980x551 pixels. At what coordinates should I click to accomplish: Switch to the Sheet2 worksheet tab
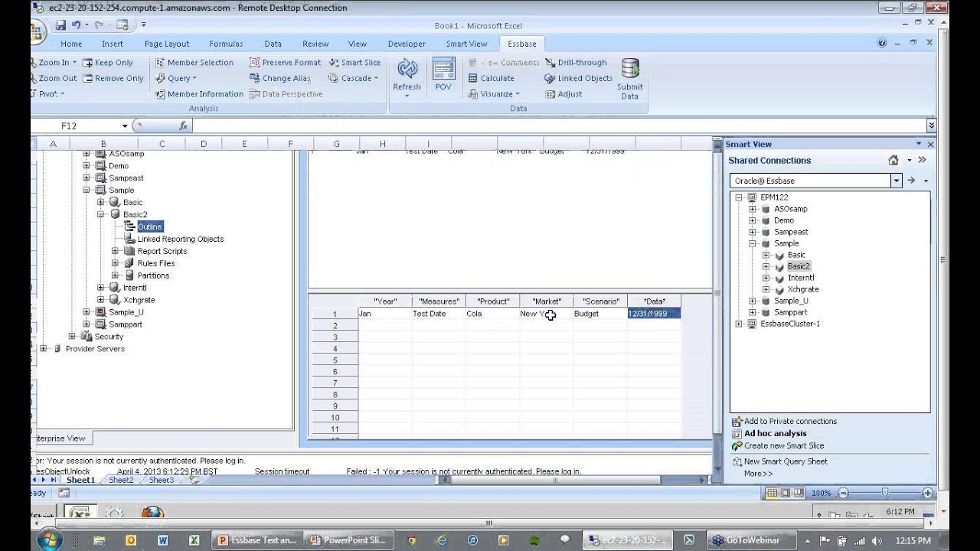pyautogui.click(x=120, y=480)
